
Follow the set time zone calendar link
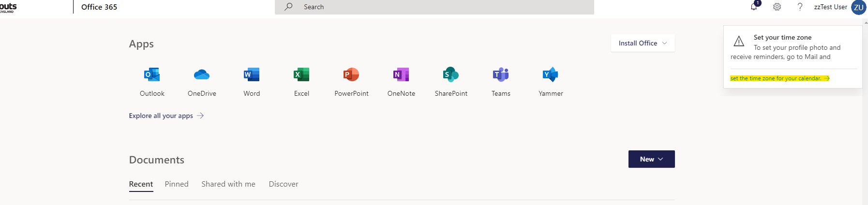tap(780, 78)
